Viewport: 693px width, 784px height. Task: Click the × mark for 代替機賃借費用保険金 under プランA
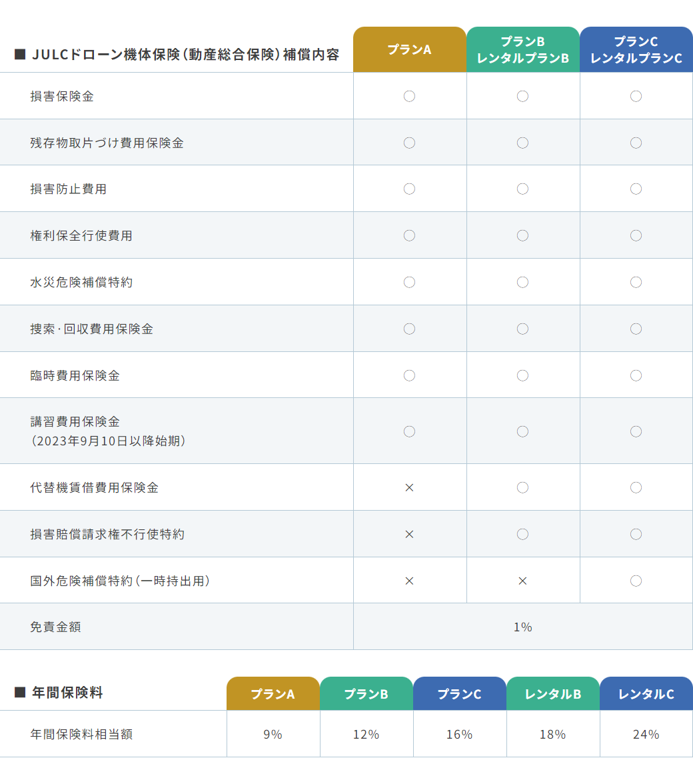coord(409,487)
